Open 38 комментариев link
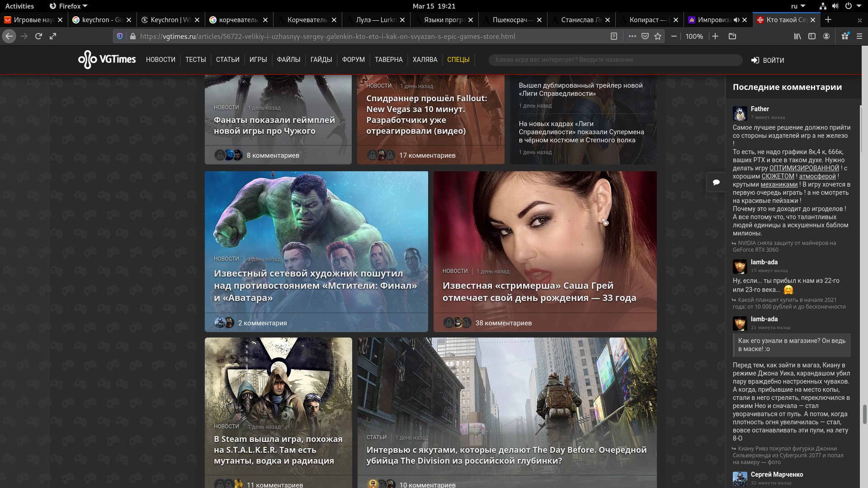 [x=503, y=323]
